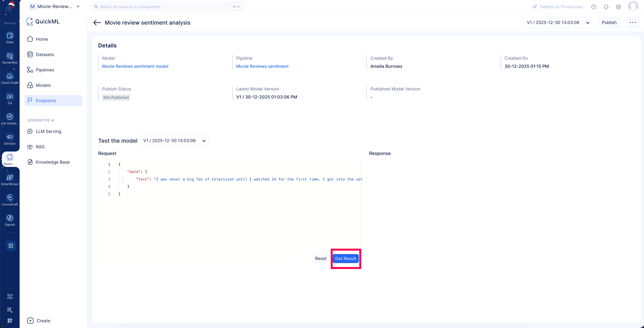
Task: Click Deploy to Production
Action: (x=558, y=7)
